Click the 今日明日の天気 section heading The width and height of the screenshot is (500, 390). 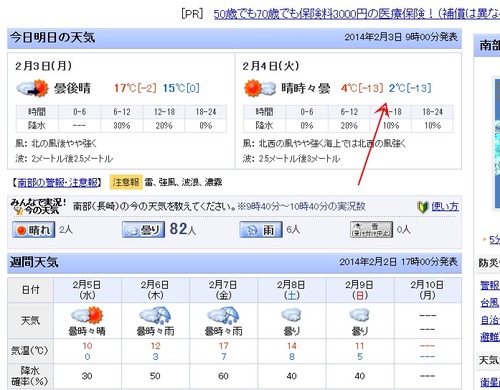pos(52,37)
